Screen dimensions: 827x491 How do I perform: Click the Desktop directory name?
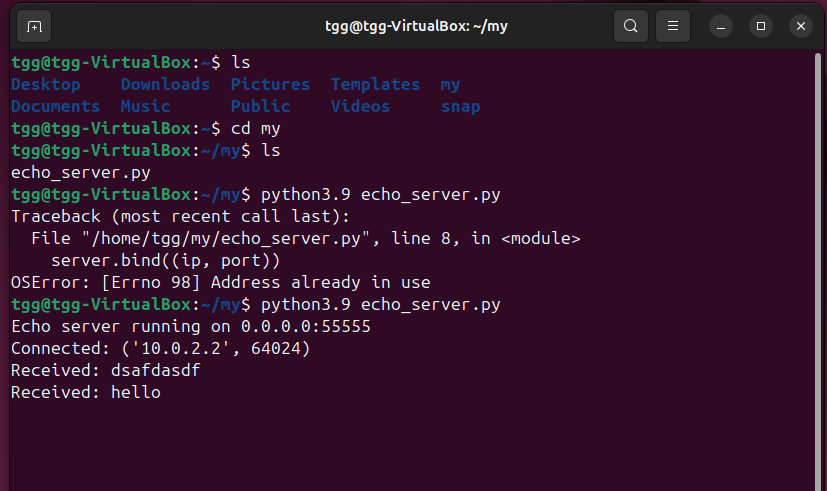[x=46, y=84]
